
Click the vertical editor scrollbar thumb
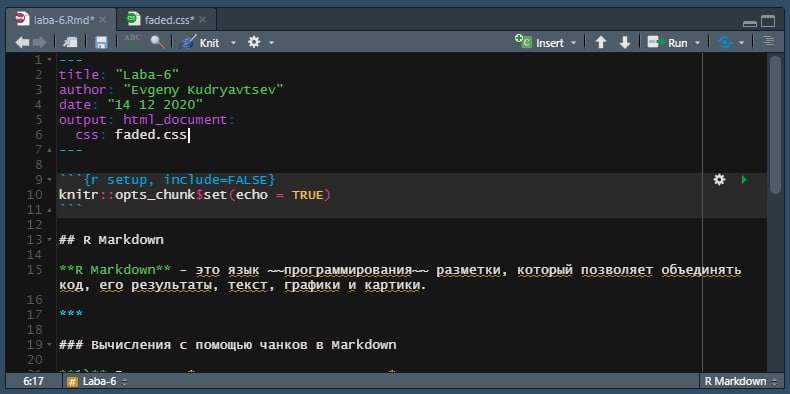click(x=775, y=124)
